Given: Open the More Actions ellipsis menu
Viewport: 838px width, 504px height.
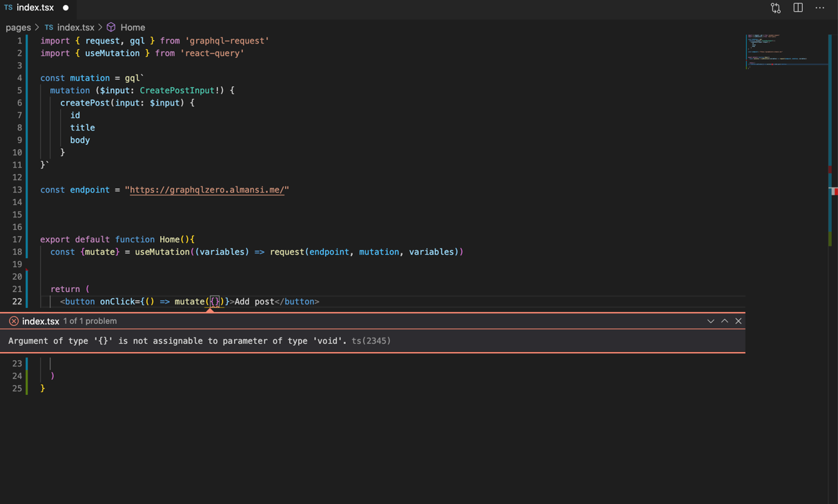Looking at the screenshot, I should coord(820,8).
